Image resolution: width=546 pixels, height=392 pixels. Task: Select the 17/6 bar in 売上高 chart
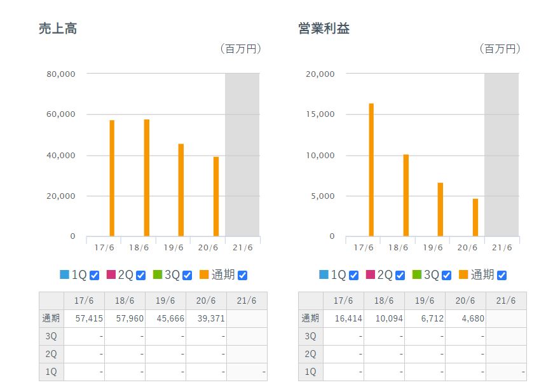coord(112,179)
